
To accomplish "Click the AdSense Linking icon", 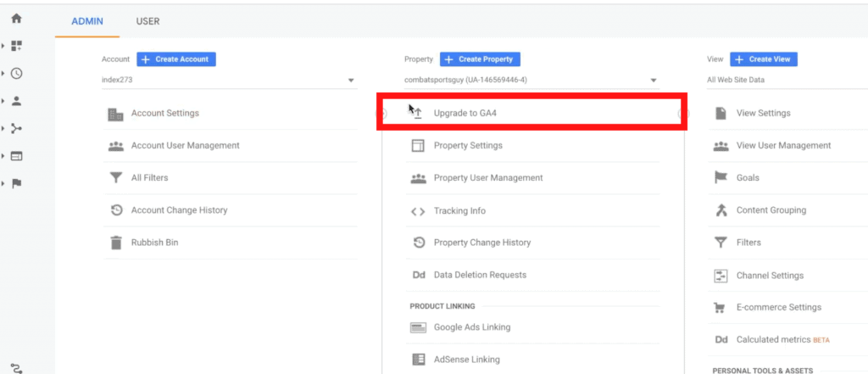I will click(x=418, y=360).
